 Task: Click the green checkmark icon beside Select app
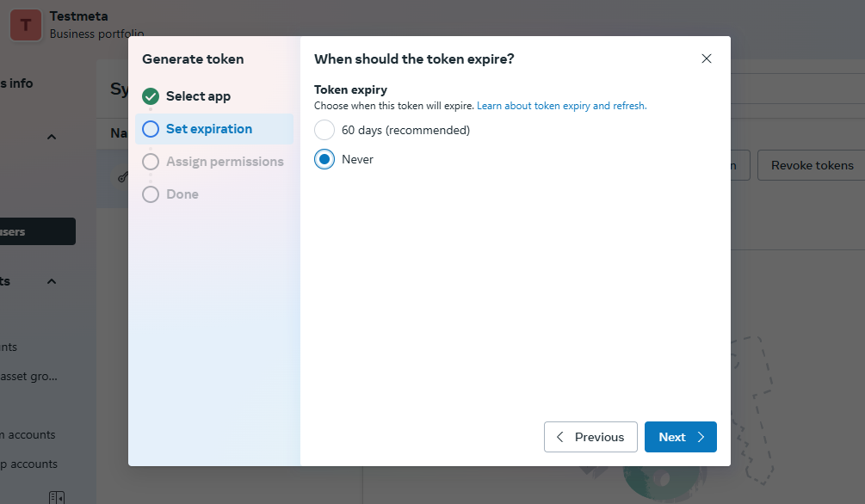[151, 96]
